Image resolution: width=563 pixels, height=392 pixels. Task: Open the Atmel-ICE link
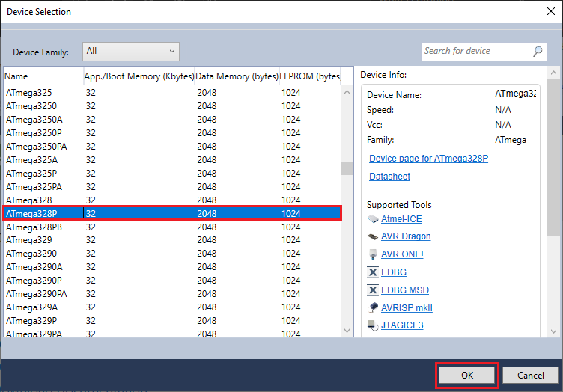tap(401, 218)
